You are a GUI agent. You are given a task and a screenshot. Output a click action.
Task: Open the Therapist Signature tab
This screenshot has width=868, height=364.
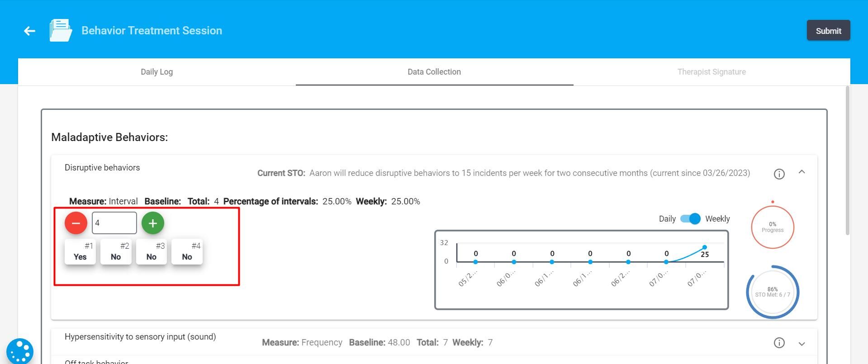[711, 72]
